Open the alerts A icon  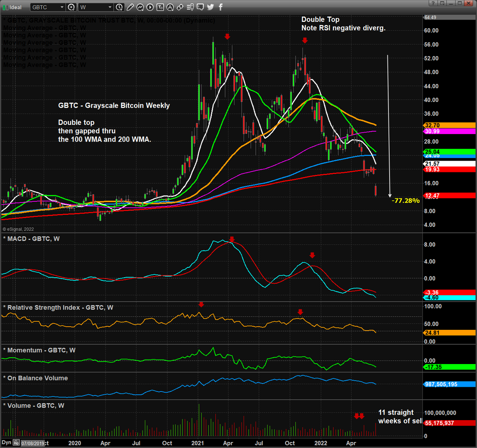click(170, 7)
